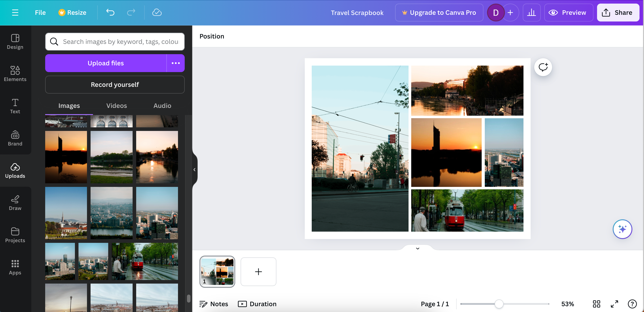
Task: Click the page layout grid icon
Action: pos(596,303)
